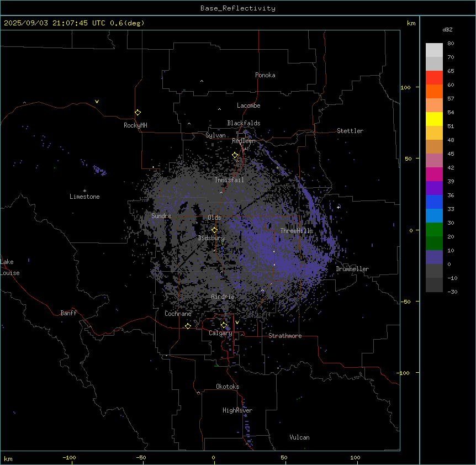Click the HighRiver town label

point(237,410)
